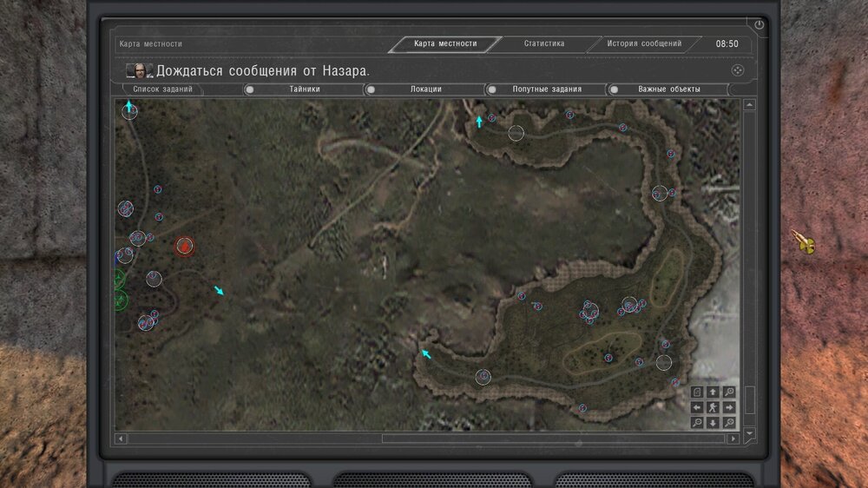
Task: Click the lower green faction marker on left edge
Action: coord(120,300)
